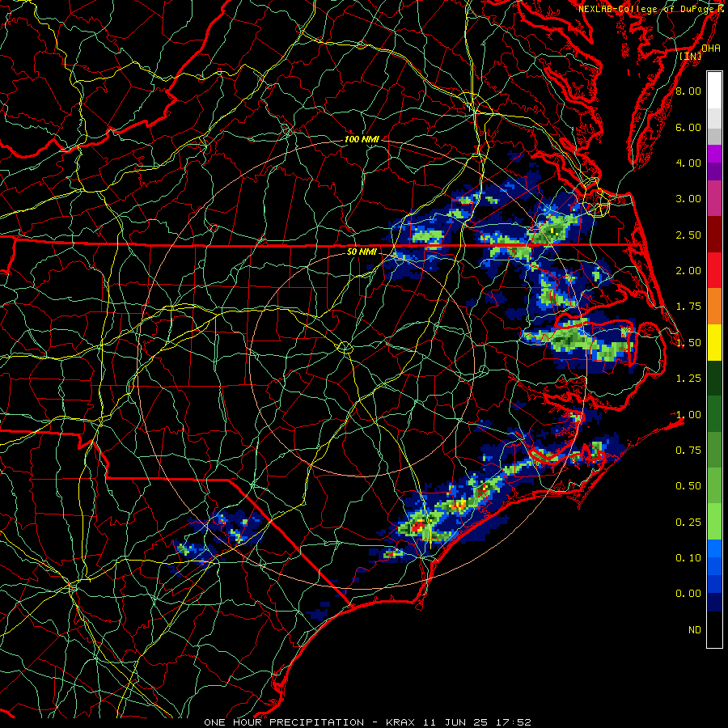The image size is (728, 728).
Task: Click the "0.25" legend value
Action: click(688, 523)
